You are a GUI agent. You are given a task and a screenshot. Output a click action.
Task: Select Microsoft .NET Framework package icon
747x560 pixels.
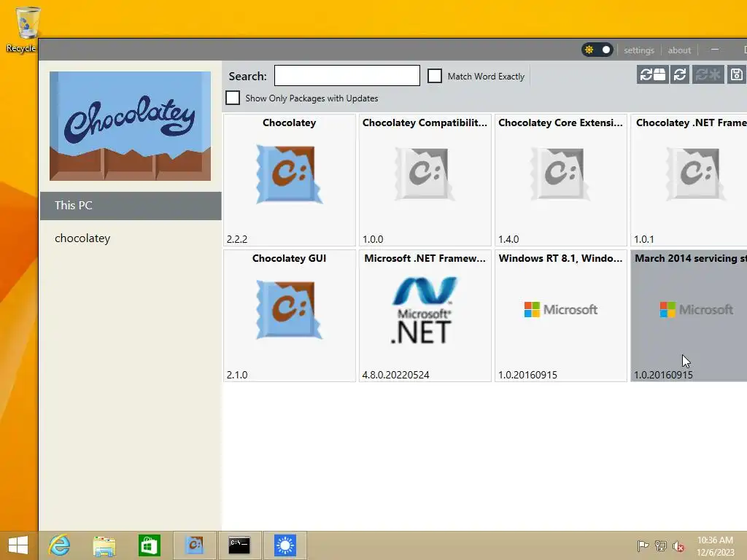[424, 311]
